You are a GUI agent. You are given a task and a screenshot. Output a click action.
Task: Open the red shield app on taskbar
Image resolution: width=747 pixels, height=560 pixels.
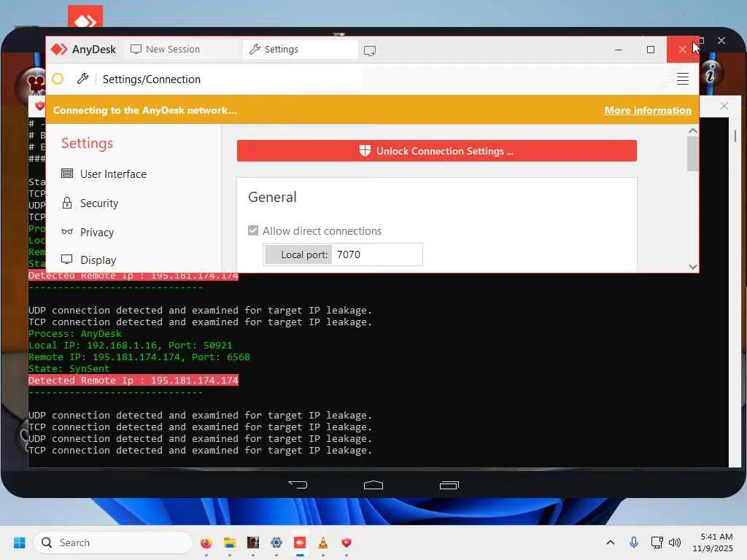pyautogui.click(x=347, y=542)
